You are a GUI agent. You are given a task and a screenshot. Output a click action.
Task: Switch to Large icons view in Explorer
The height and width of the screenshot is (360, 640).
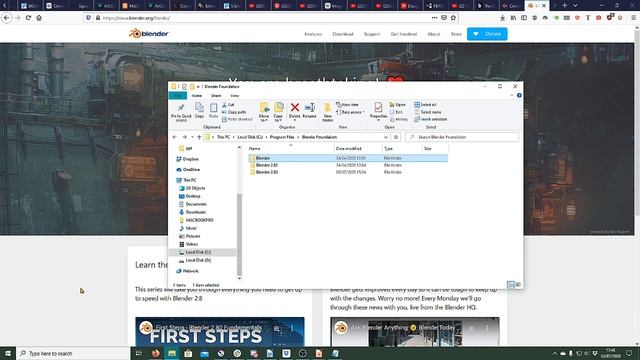tap(518, 284)
